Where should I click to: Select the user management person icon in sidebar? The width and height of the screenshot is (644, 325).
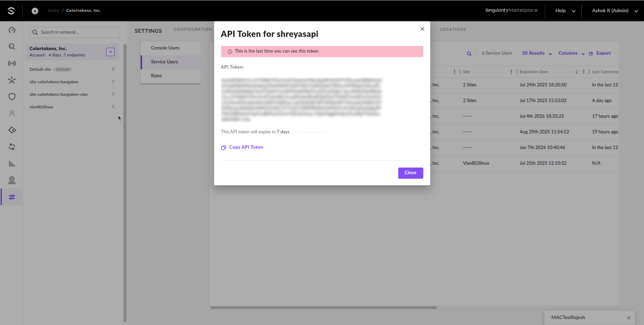coord(11,113)
